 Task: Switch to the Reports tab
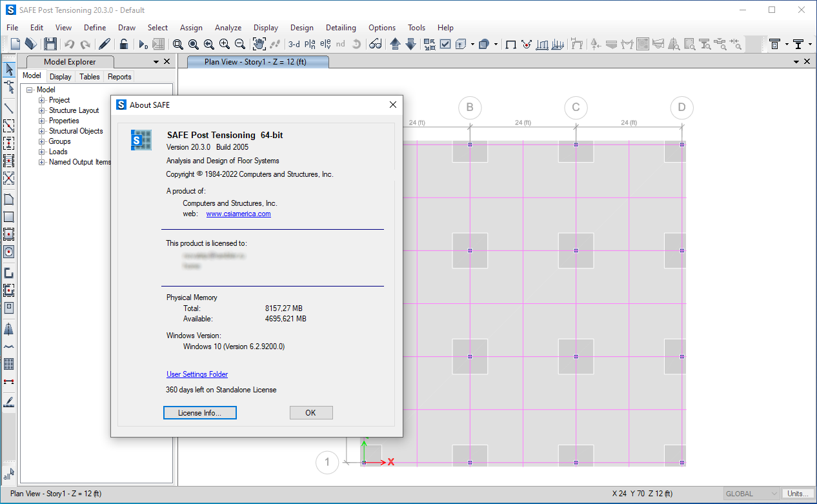coord(119,77)
